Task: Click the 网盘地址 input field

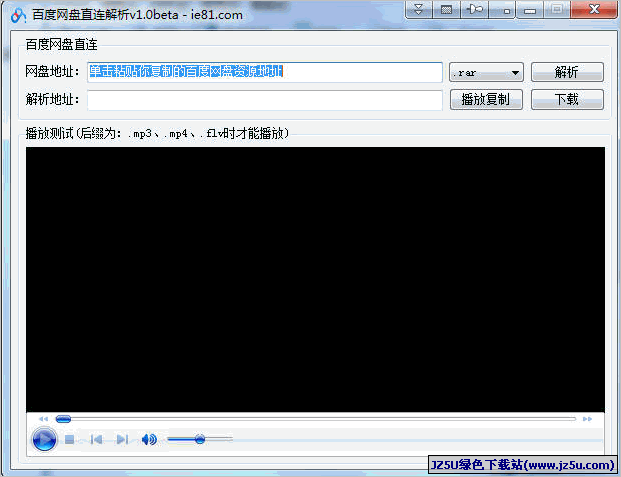Action: pyautogui.click(x=265, y=72)
